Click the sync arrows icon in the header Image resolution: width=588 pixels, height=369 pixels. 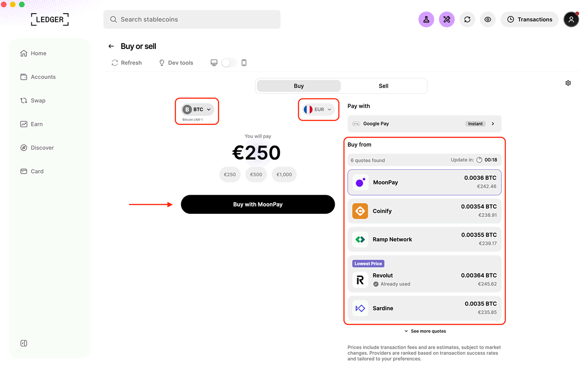[x=467, y=20]
